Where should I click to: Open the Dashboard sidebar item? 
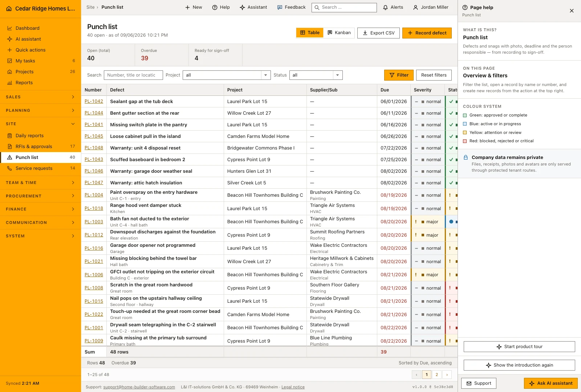point(40,28)
